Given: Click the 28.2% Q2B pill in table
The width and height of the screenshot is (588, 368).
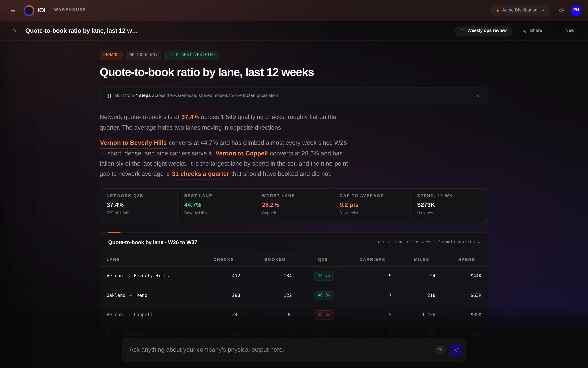Looking at the screenshot, I should point(324,315).
